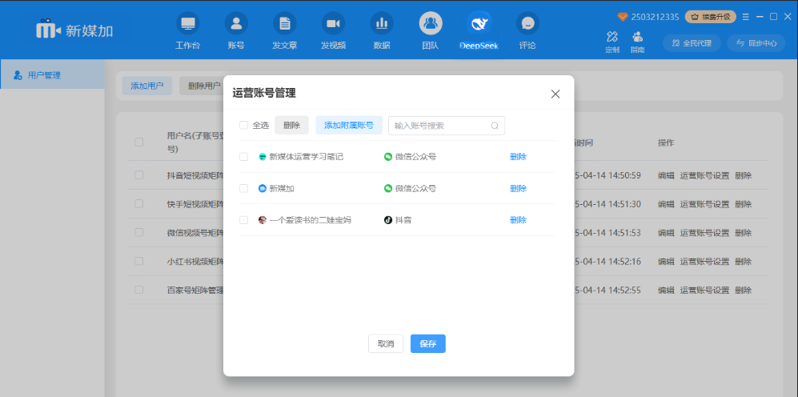Remove 新媒加 via its 删除 link
The height and width of the screenshot is (397, 798).
(518, 188)
